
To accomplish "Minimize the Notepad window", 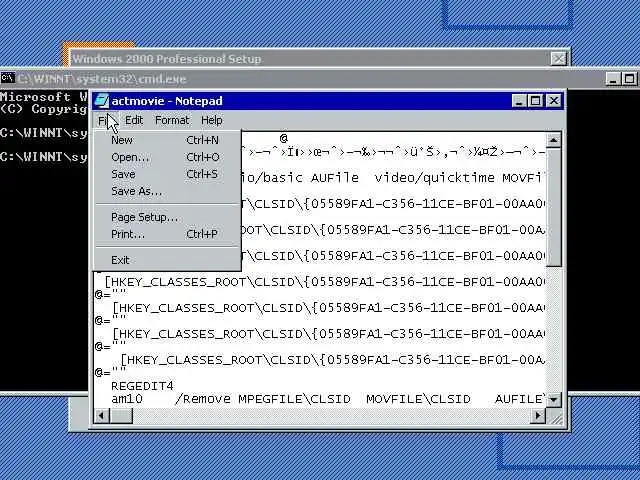I will [519, 101].
